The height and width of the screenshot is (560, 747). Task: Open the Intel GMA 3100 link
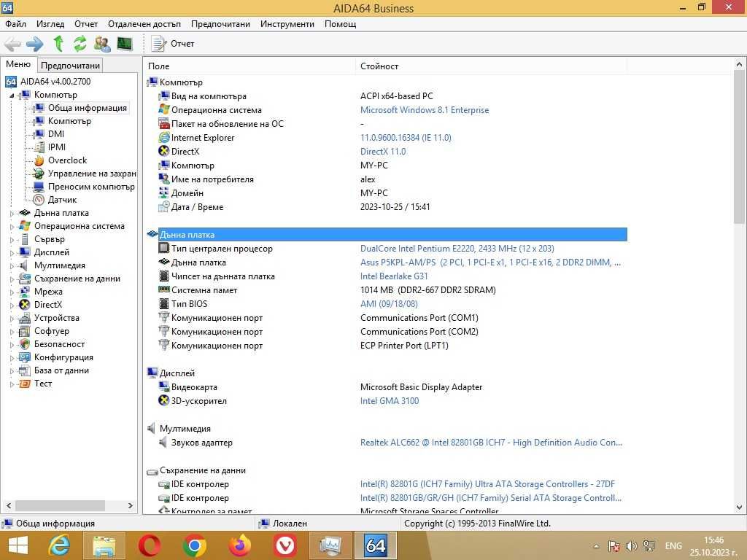coord(390,401)
